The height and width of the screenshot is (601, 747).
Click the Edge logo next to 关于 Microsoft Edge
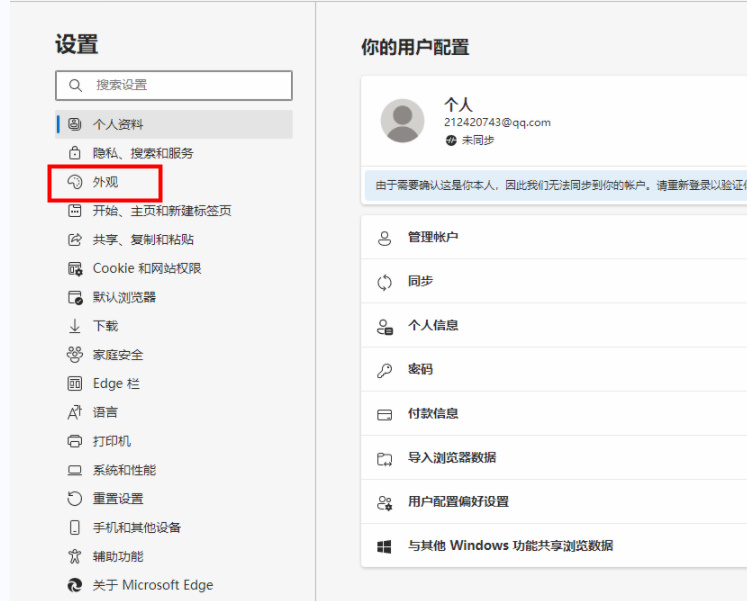tap(74, 585)
